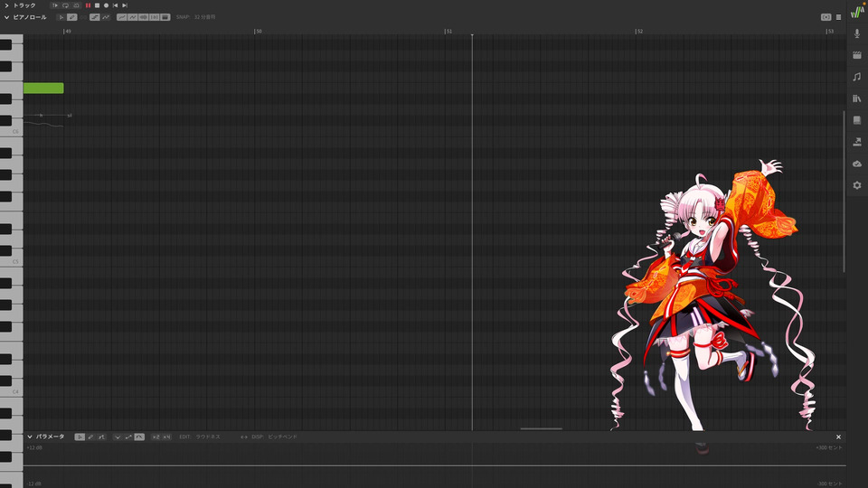Image resolution: width=868 pixels, height=488 pixels.
Task: Open the Note Properties music note panel
Action: coord(857,77)
